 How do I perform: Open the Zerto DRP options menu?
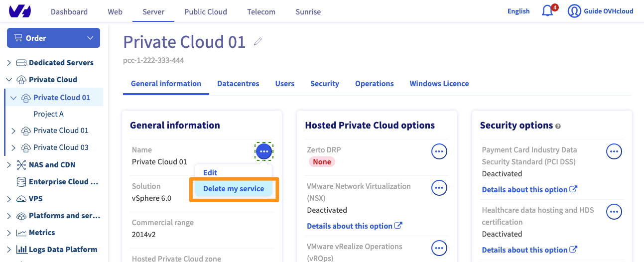[x=439, y=151]
